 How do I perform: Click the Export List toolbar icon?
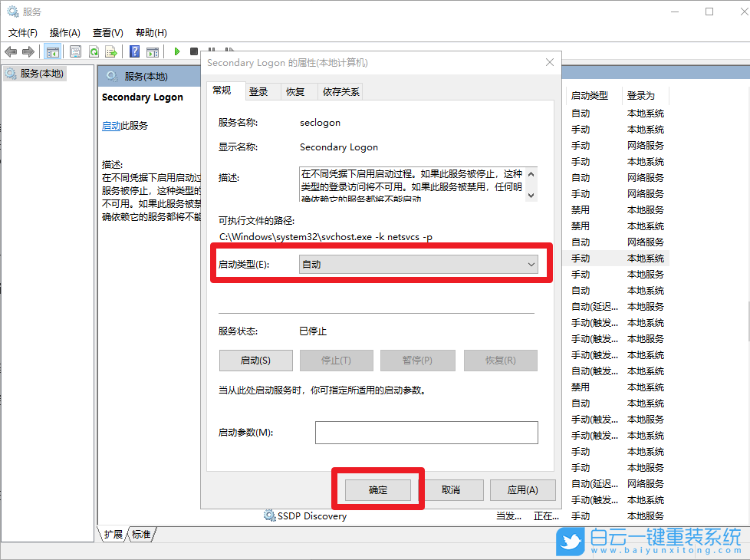point(111,51)
